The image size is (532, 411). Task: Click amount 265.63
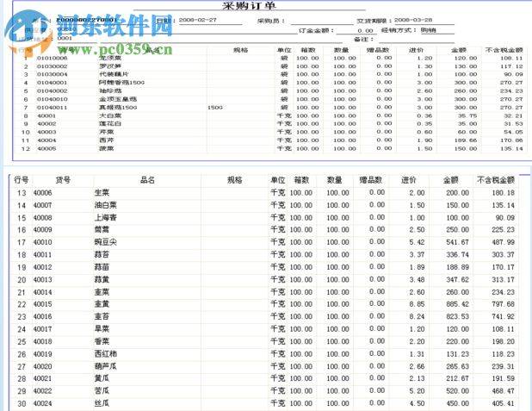click(x=457, y=366)
